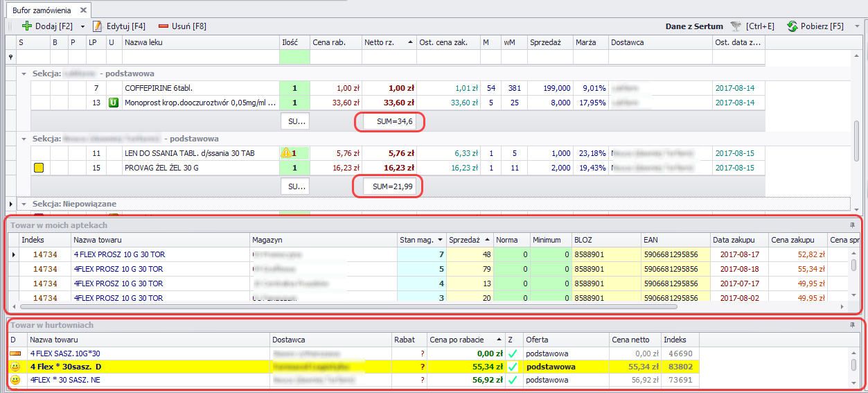This screenshot has width=868, height=393.
Task: Click the smiley icon on 4FLEX * 30 SASZ. NE
Action: coord(15,380)
